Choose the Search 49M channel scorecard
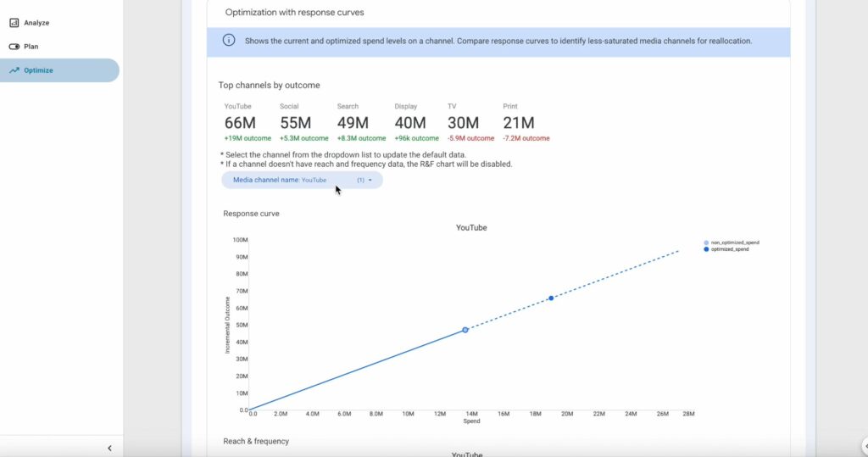 [x=353, y=123]
